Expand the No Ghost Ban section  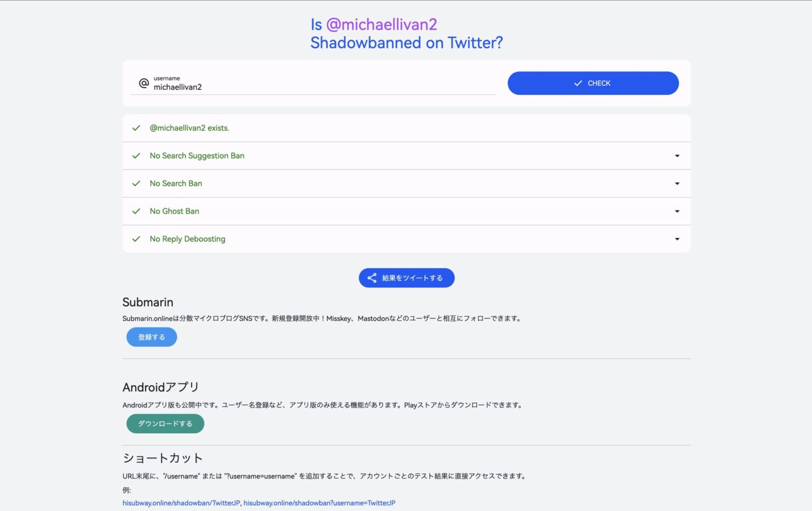(677, 211)
